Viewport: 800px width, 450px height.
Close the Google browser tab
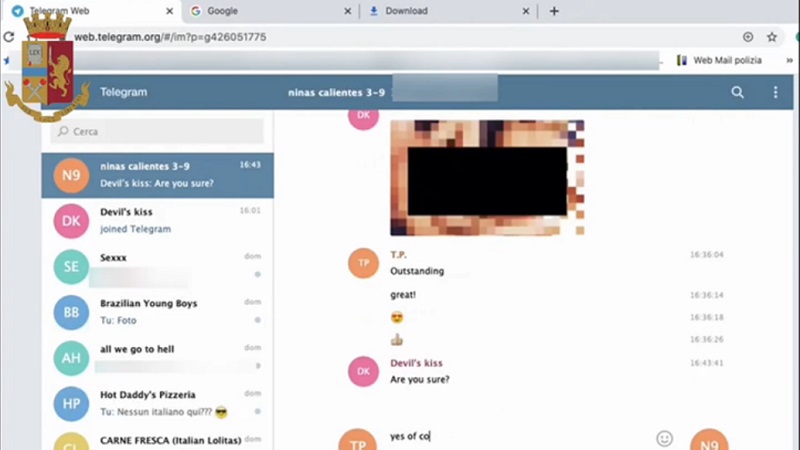[x=347, y=11]
